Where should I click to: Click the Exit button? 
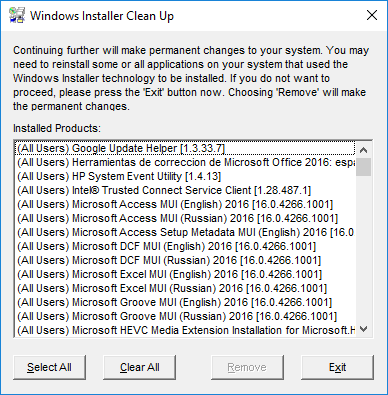337,367
